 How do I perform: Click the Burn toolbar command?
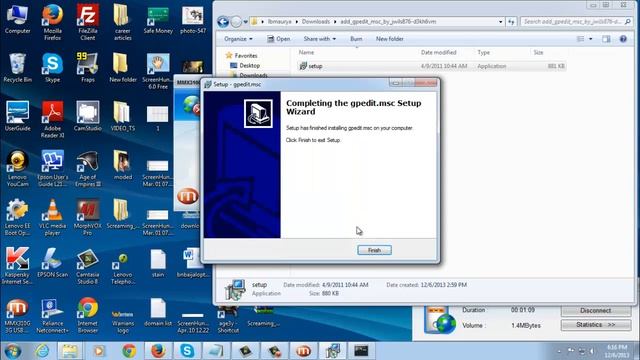(356, 39)
